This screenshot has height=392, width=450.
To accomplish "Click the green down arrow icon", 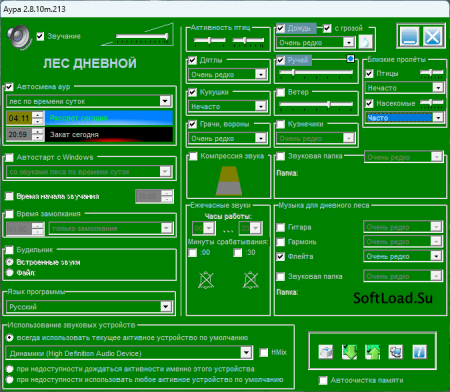I will tap(349, 352).
